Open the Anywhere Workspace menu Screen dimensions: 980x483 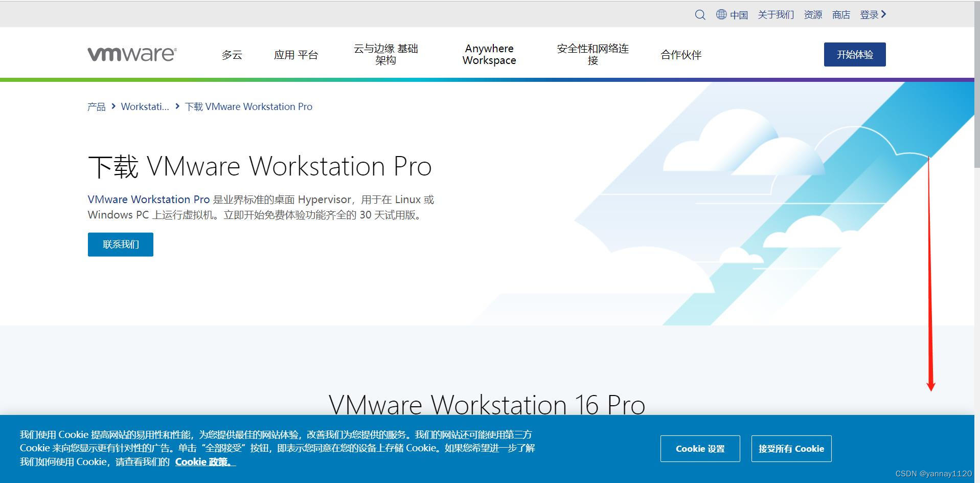point(489,54)
